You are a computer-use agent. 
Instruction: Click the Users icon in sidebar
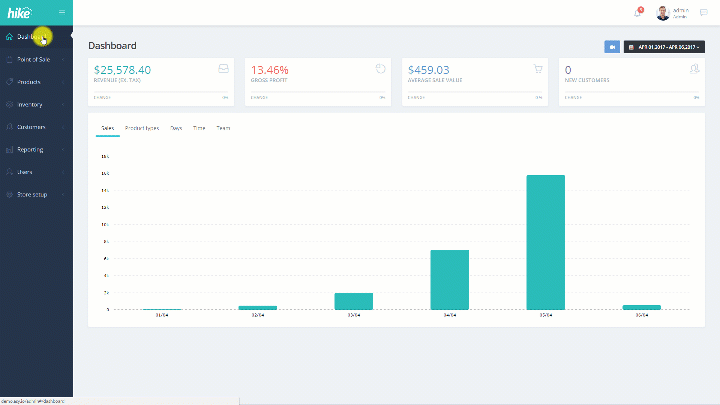point(9,172)
